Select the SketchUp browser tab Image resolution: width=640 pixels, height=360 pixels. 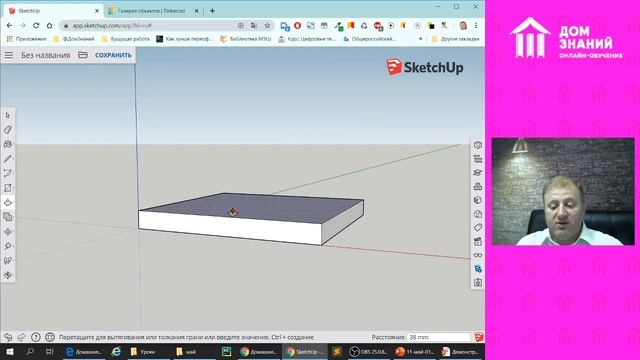coord(53,11)
